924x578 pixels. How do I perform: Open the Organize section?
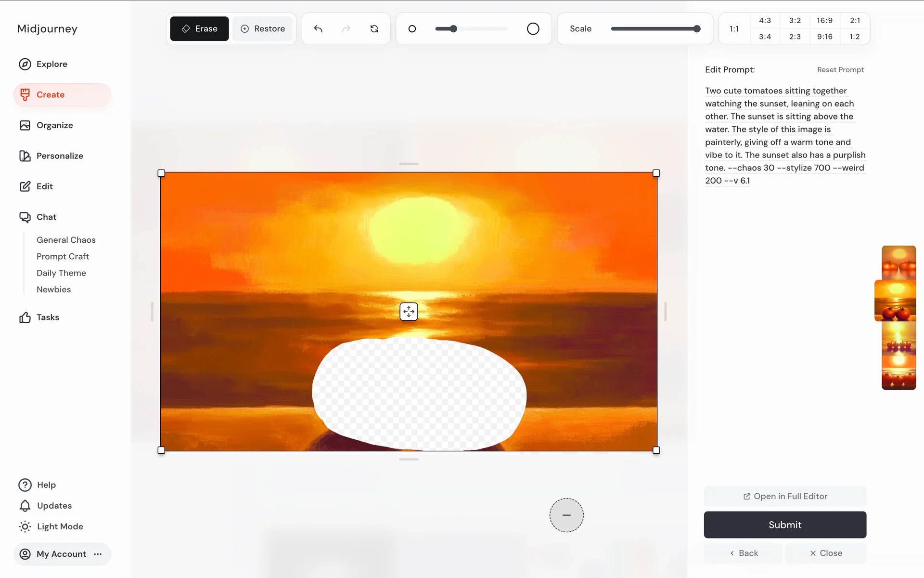[x=54, y=125]
